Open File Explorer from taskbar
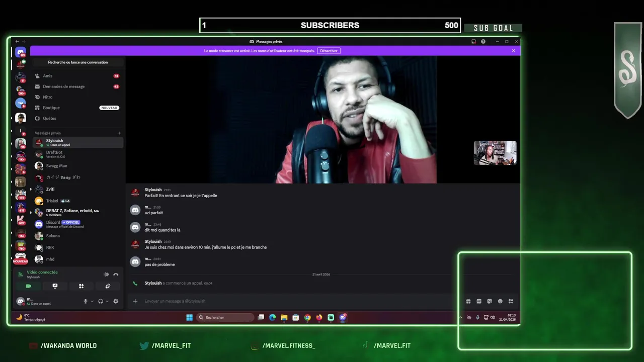Screen dimensions: 644x362 [x=284, y=317]
